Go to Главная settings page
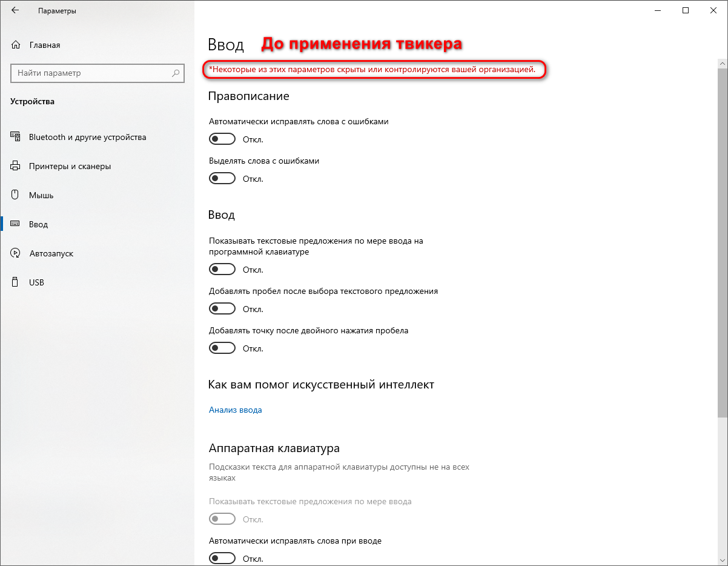This screenshot has height=566, width=728. click(x=44, y=45)
